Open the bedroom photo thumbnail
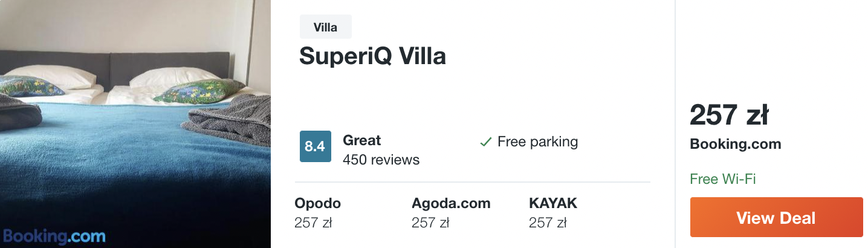The image size is (868, 248). [x=135, y=124]
